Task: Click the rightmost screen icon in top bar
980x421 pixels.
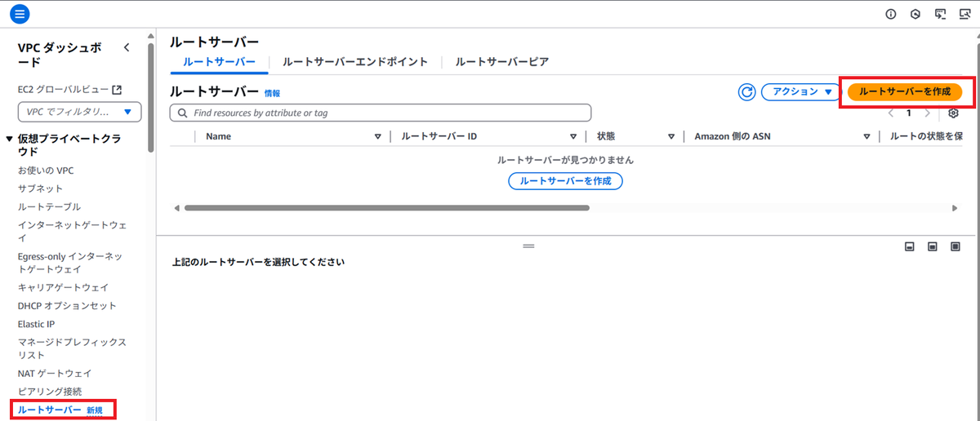Action: coord(964,14)
